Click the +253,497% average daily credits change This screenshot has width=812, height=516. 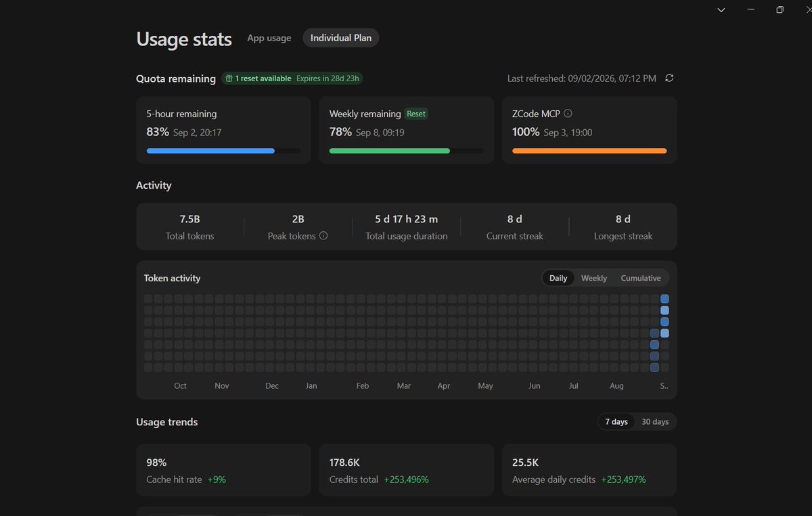pos(624,479)
